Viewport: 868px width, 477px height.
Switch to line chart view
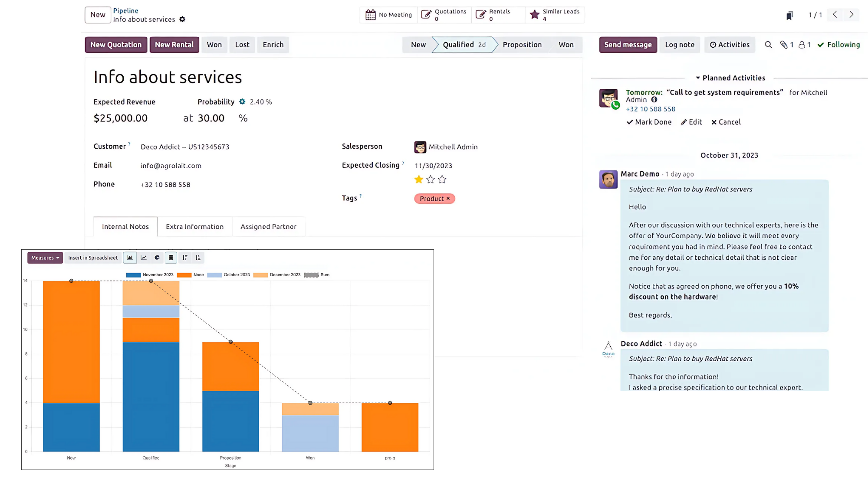coord(144,258)
